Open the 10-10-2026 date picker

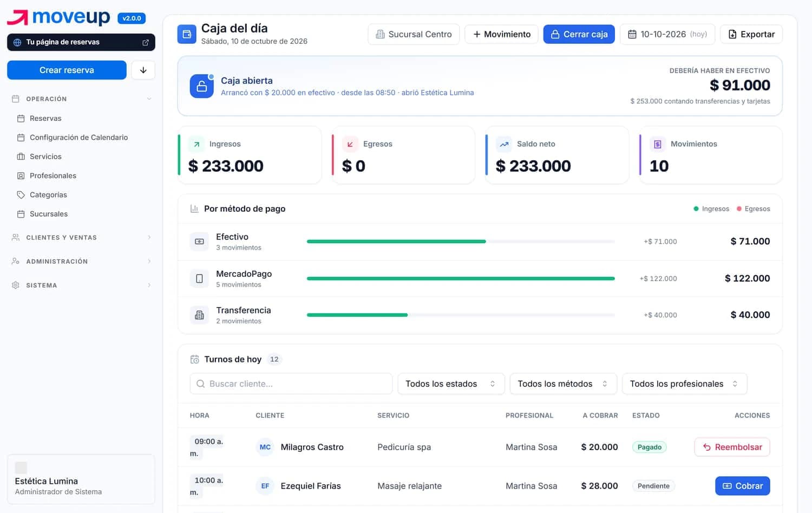(667, 34)
